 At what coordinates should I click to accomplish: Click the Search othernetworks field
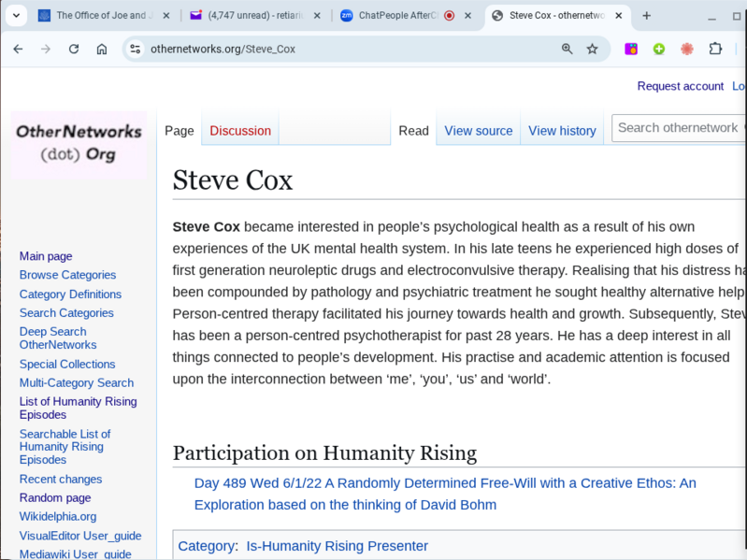point(679,128)
